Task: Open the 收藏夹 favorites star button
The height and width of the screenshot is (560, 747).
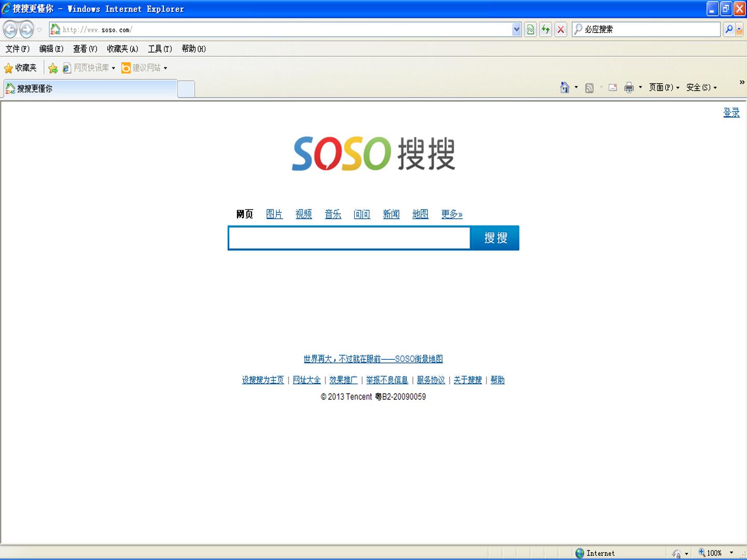Action: click(20, 68)
